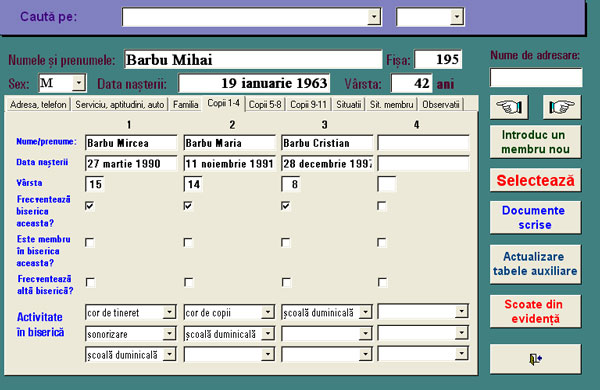The height and width of the screenshot is (390, 600).
Task: Click empty name field for child 4
Action: [x=423, y=143]
